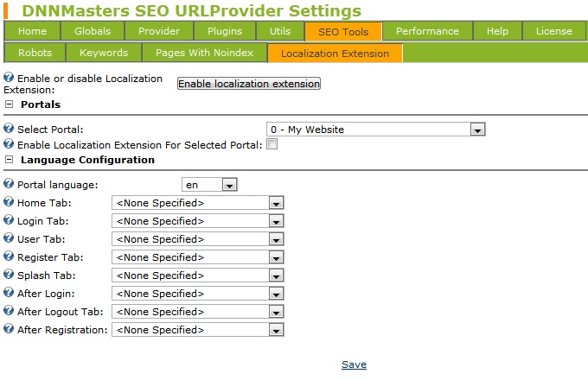Click help icon next to After Logout Tab
Image resolution: width=588 pixels, height=380 pixels.
[x=9, y=310]
